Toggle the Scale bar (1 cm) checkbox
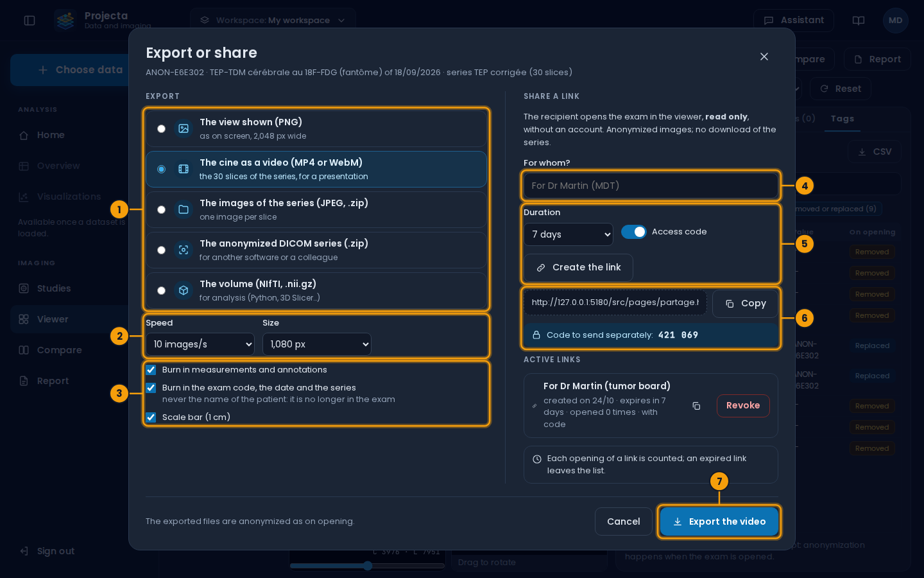 151,417
